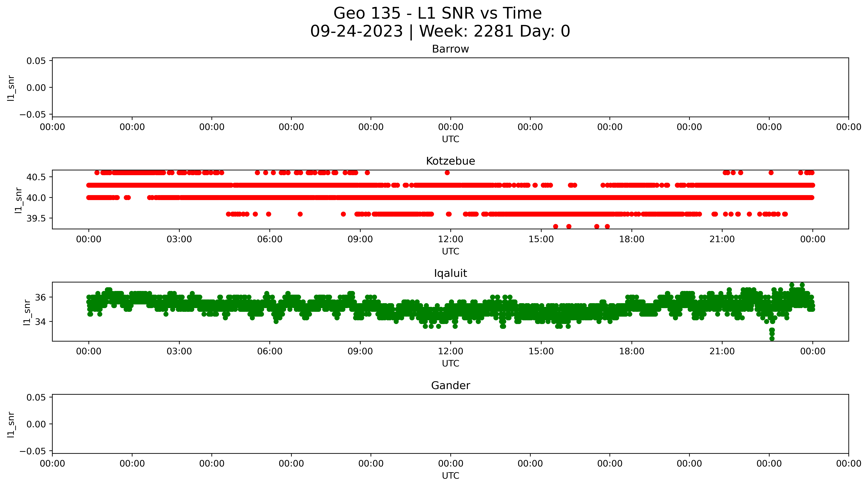Click the 0.05 y-tick on Gander plot
Screen dimensions: 868x487
click(x=36, y=397)
